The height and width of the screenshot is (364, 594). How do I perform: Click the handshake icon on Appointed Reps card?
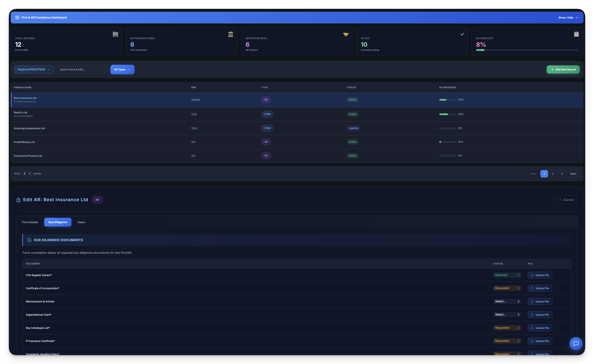tap(346, 34)
